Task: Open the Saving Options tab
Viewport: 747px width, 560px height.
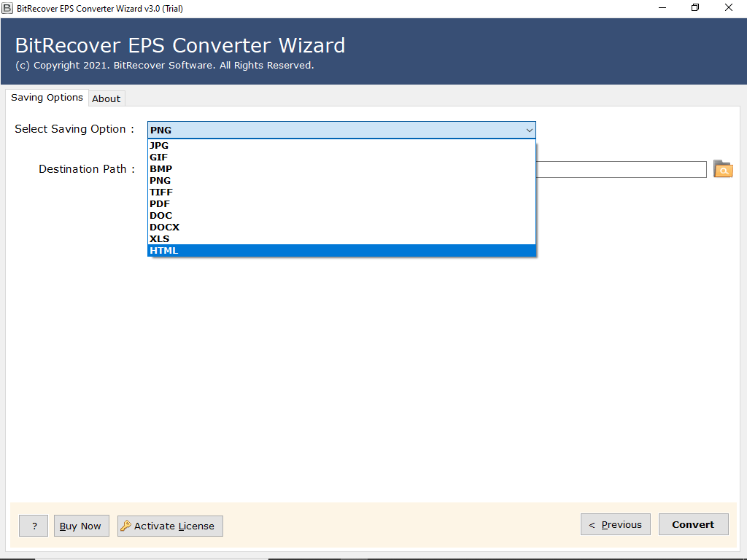Action: (47, 98)
